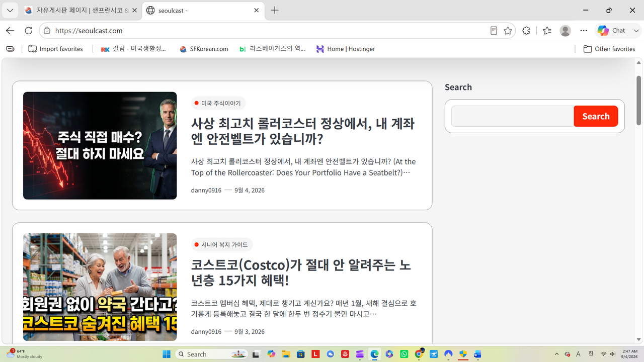Image resolution: width=644 pixels, height=362 pixels.
Task: Click the stock article thumbnail image
Action: pos(100,145)
